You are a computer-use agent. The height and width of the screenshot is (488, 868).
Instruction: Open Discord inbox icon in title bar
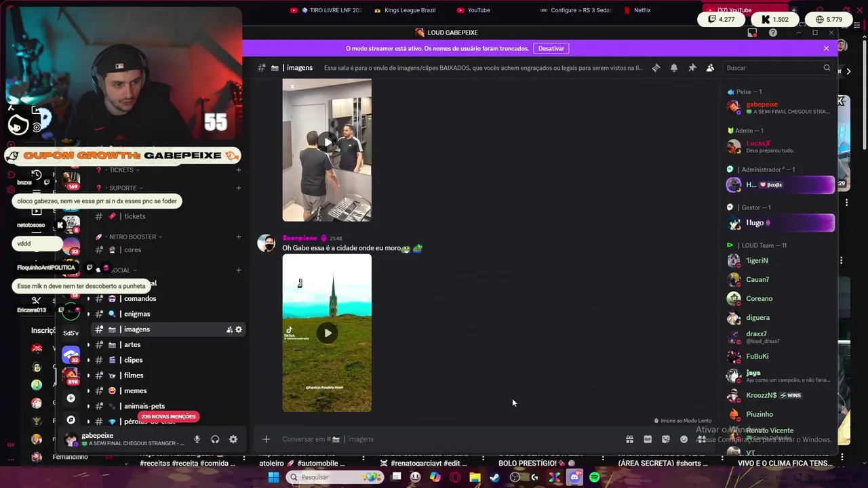pos(752,33)
